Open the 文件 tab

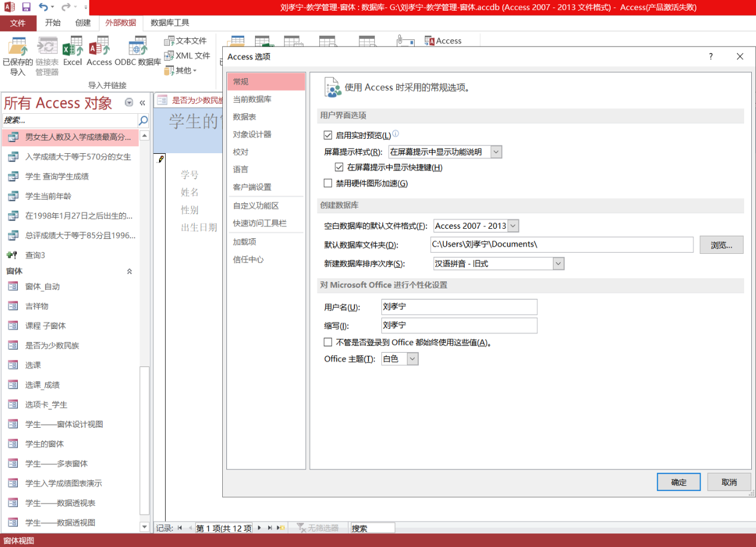(x=18, y=23)
